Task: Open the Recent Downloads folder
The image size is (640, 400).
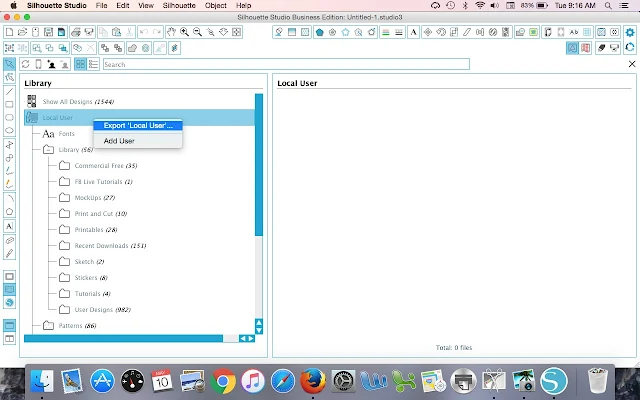Action: [x=110, y=246]
